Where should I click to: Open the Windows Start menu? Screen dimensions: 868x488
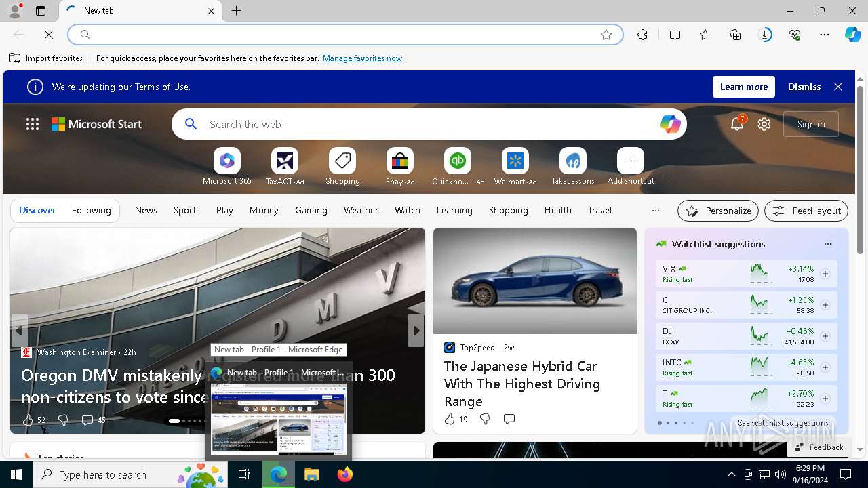(16, 474)
